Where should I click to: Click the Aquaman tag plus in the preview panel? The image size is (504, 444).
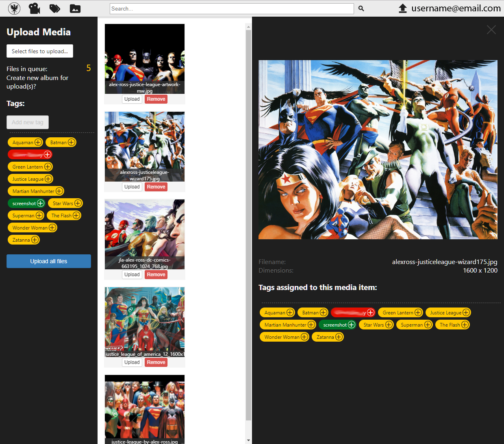[290, 312]
